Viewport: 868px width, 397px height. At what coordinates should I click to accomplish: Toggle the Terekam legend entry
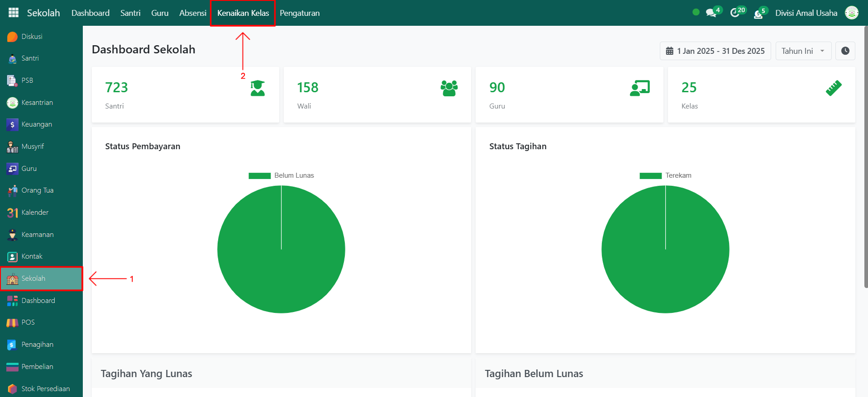point(665,175)
